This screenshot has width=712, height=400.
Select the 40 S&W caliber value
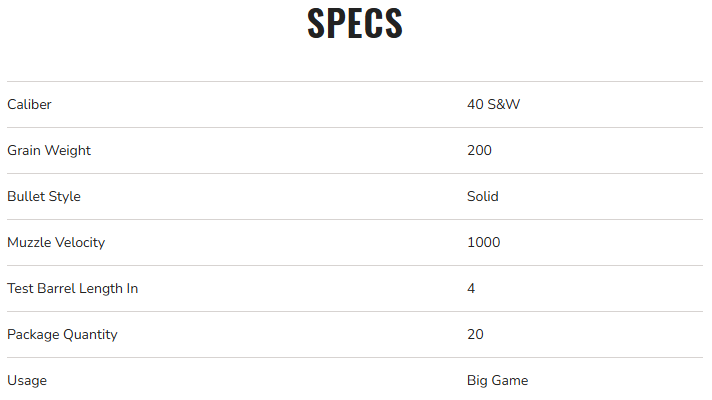[x=493, y=104]
